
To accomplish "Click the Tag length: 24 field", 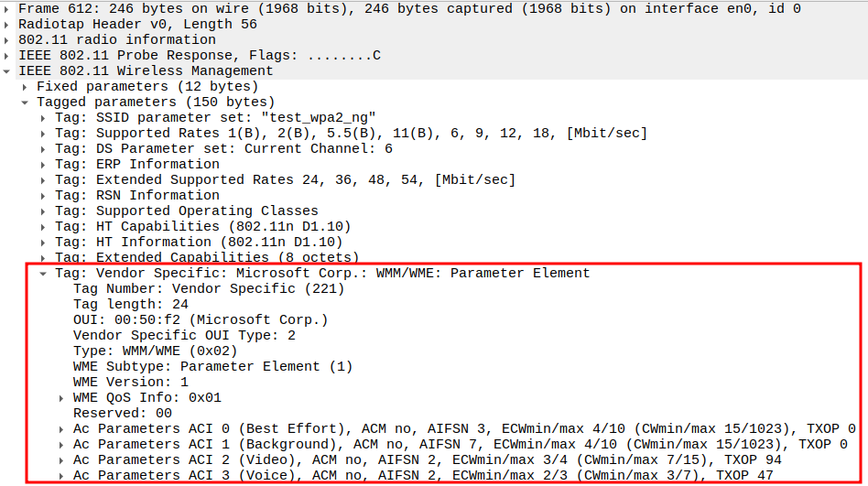I will tap(130, 304).
